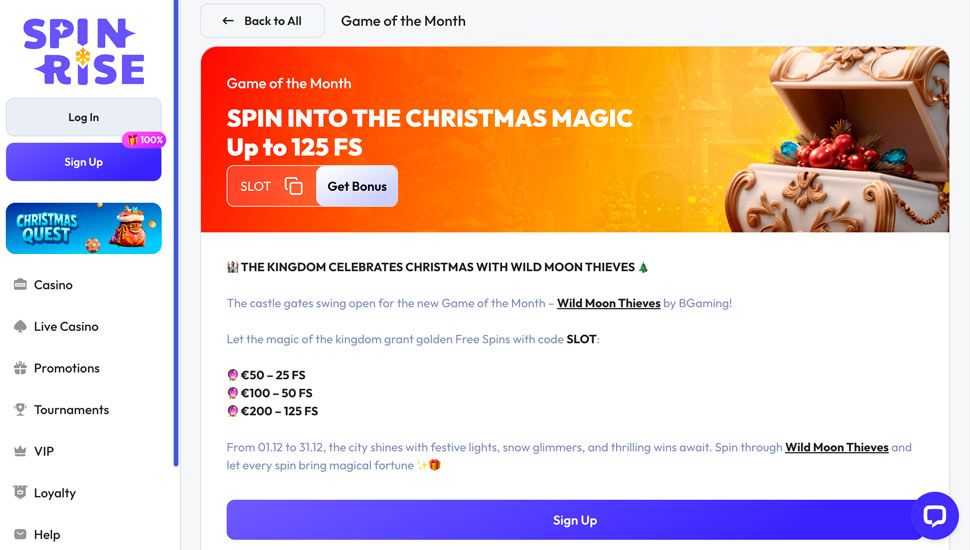Viewport: 970px width, 550px height.
Task: Click the Log In button
Action: [84, 117]
